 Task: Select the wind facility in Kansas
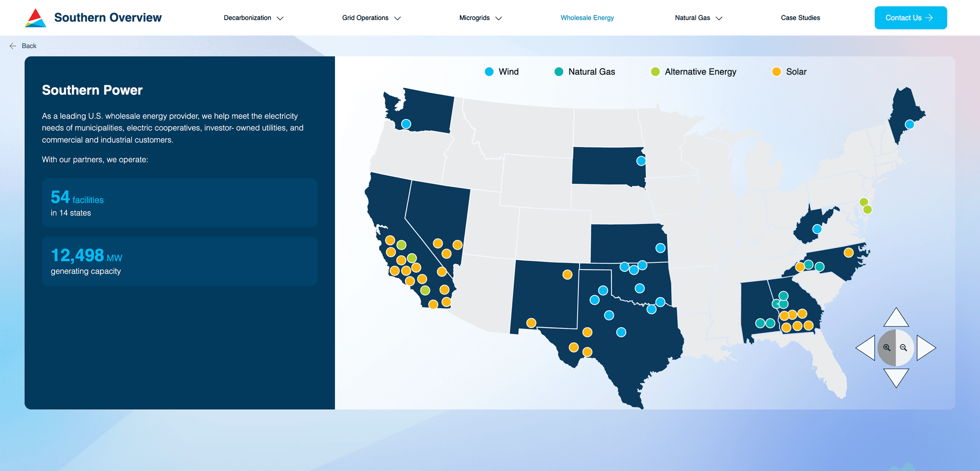pos(660,248)
